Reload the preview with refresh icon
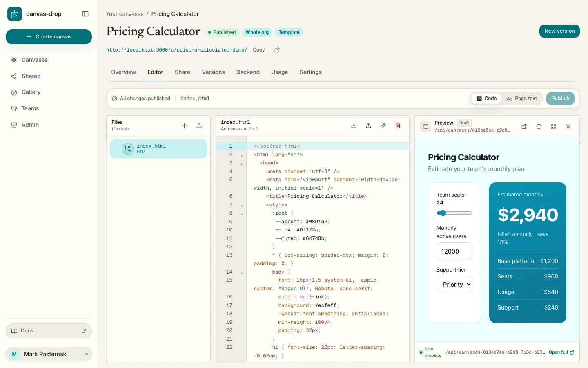 point(539,127)
